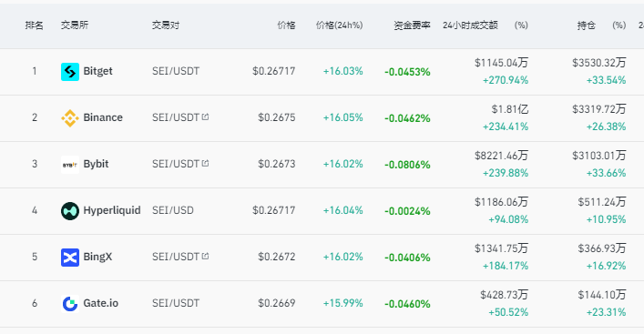Sort by the 价格 column header
644x334 pixels.
286,25
